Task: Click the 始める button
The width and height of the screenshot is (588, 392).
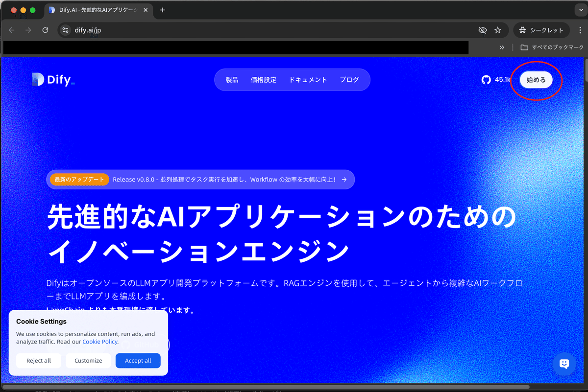Action: [x=536, y=80]
